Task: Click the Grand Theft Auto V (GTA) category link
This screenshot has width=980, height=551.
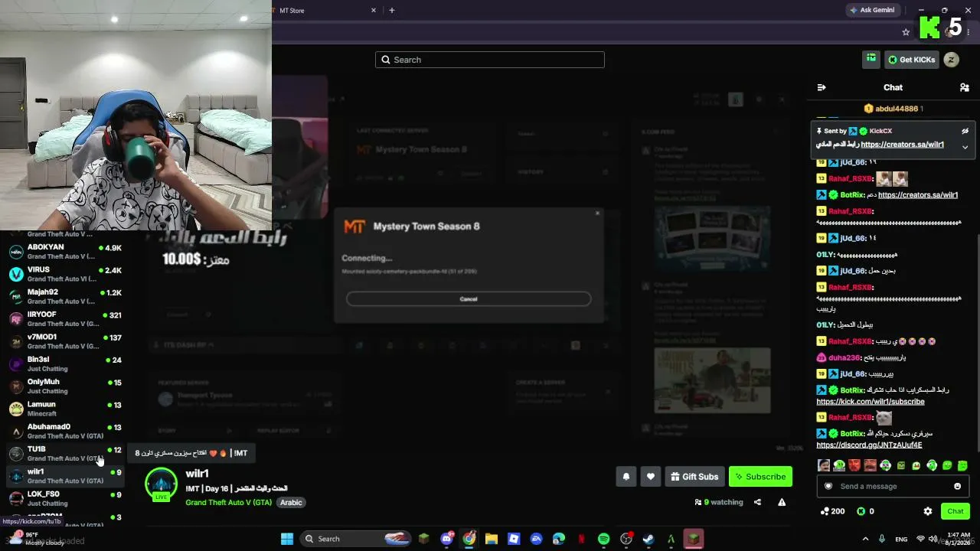Action: click(x=228, y=502)
